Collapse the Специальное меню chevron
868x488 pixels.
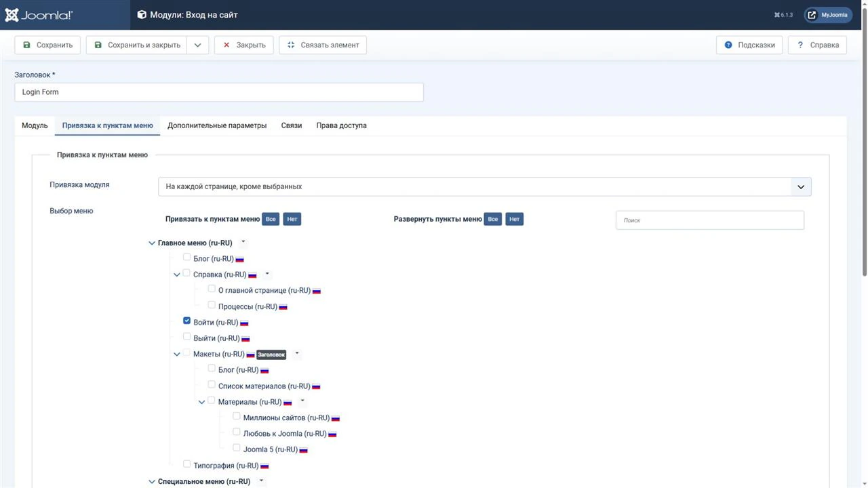(x=152, y=482)
